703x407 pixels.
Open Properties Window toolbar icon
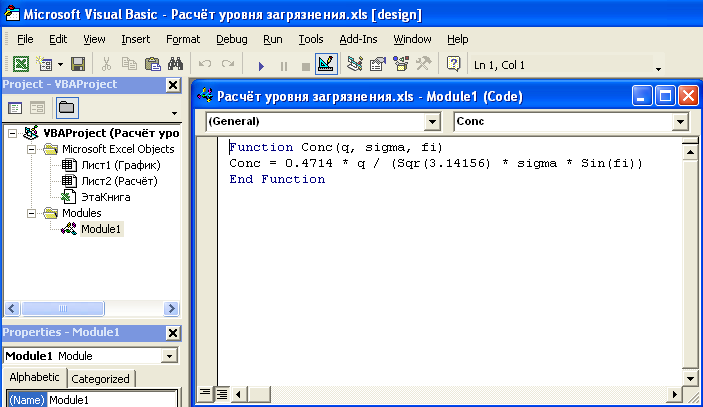pyautogui.click(x=378, y=64)
